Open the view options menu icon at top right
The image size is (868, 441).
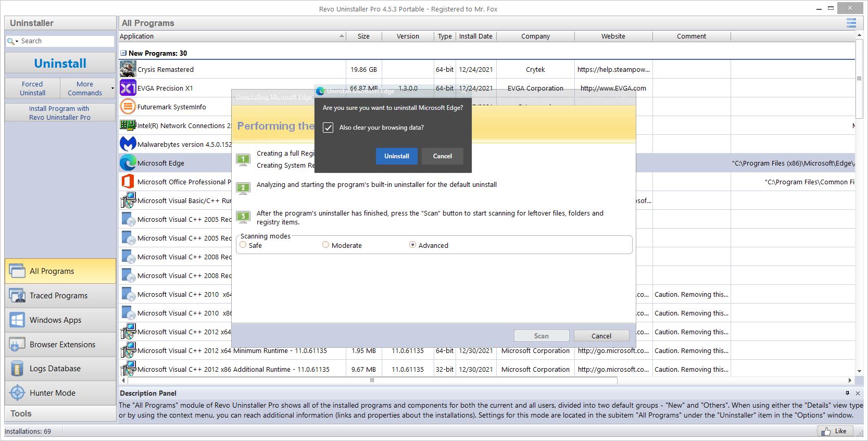[x=851, y=23]
